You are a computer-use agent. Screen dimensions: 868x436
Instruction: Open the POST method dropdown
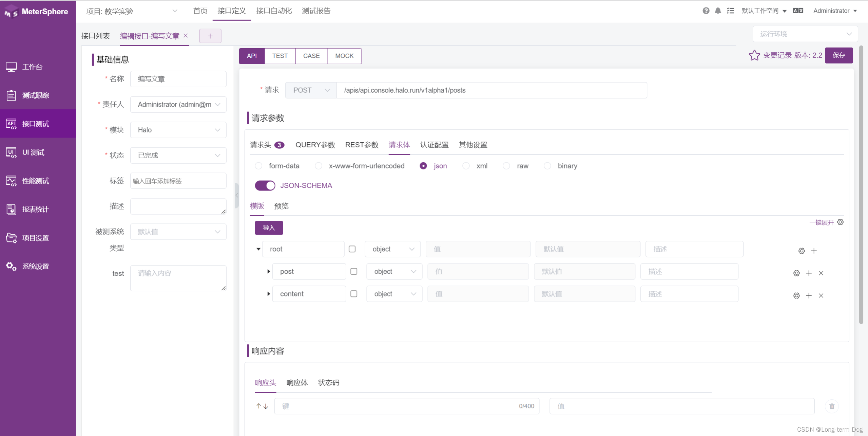(310, 90)
